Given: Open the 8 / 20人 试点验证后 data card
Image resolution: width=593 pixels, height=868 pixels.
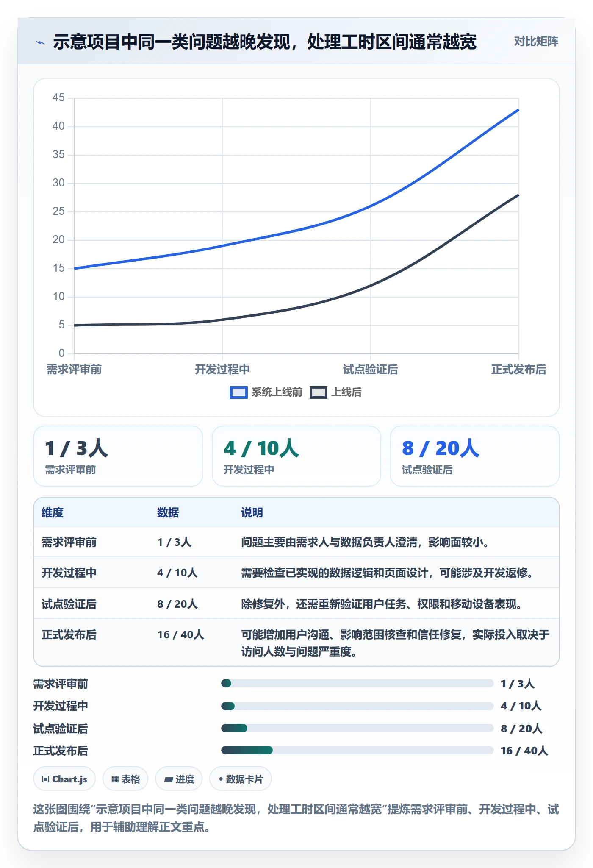Looking at the screenshot, I should pos(475,456).
